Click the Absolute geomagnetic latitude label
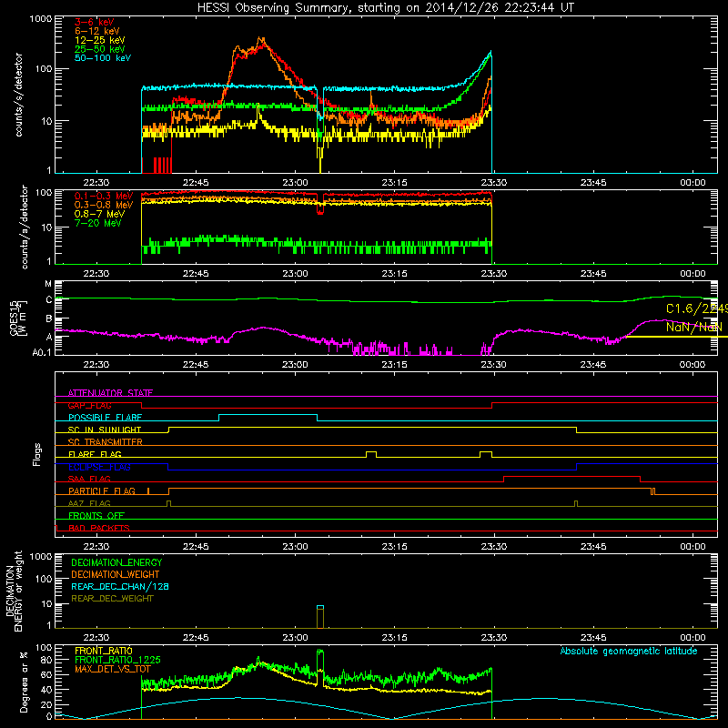Screen dimensions: 728x728 click(629, 651)
